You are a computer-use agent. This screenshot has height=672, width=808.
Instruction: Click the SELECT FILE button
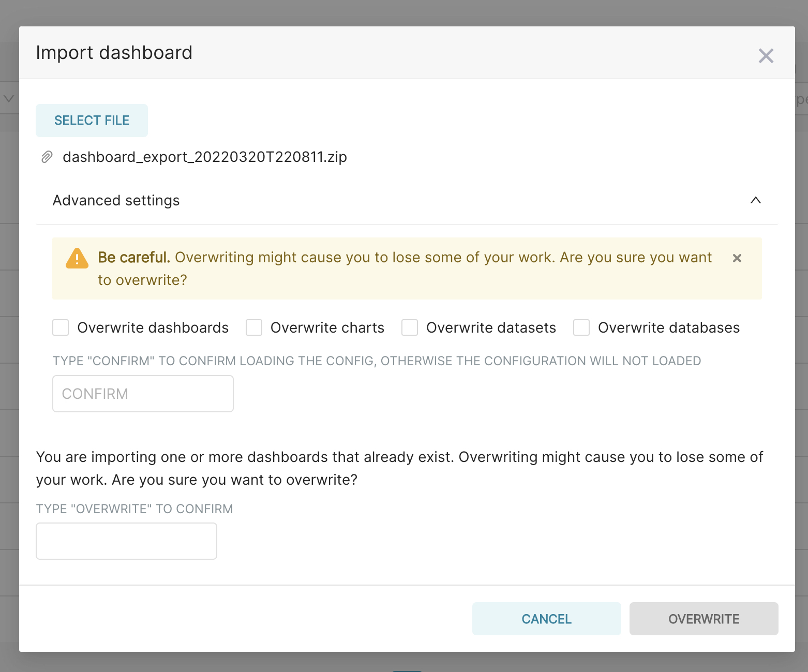point(92,121)
